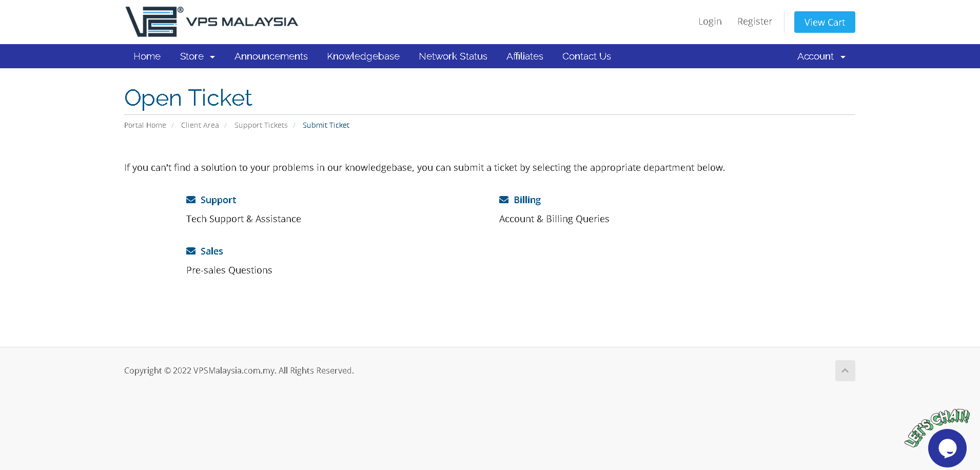The image size is (980, 470).
Task: Click the envelope icon beside Billing
Action: tap(504, 200)
